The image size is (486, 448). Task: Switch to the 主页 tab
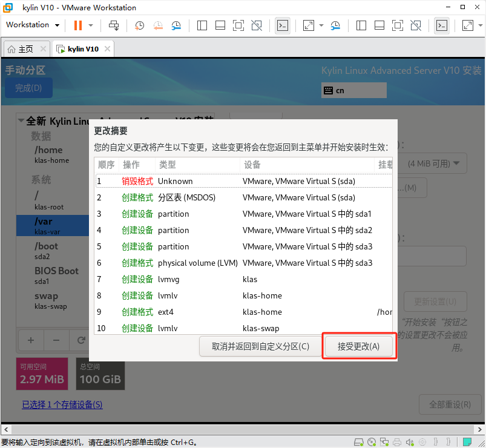point(25,49)
